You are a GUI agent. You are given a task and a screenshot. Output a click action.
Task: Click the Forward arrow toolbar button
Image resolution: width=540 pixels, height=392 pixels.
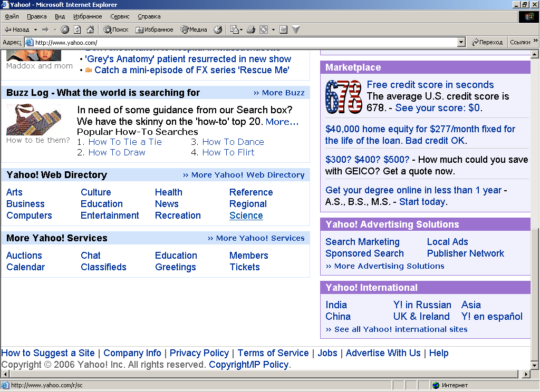coord(45,30)
